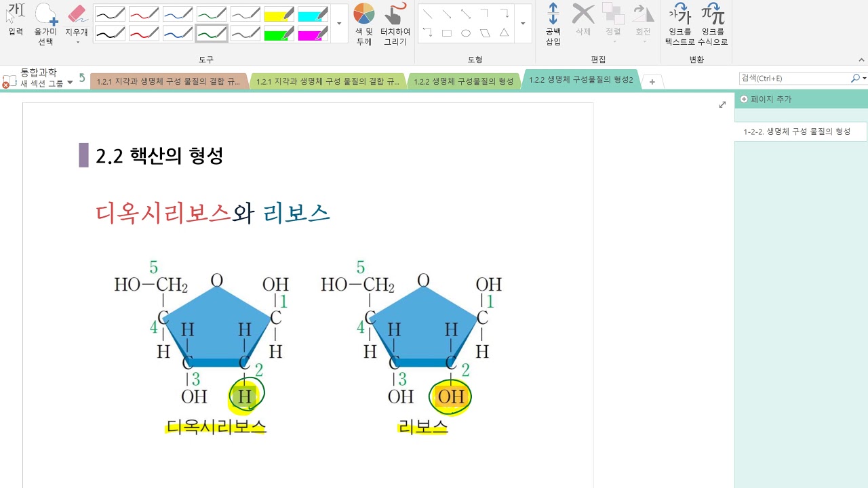Open the search scope dropdown arrow
868x488 pixels.
865,79
